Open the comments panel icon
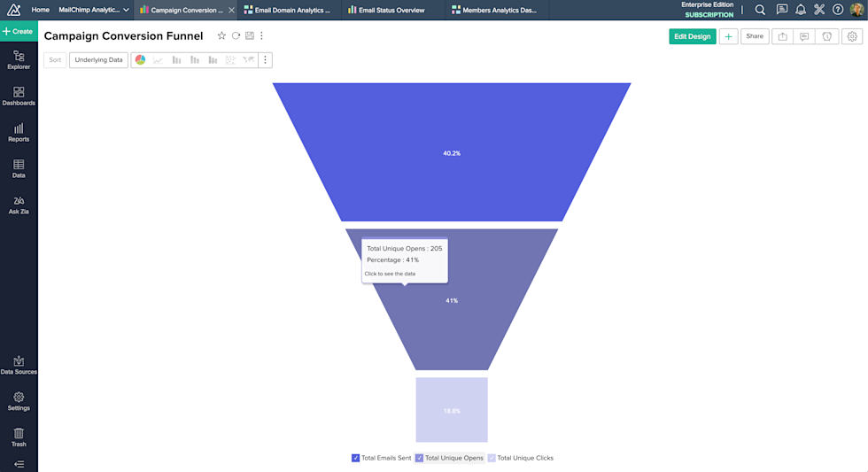Image resolution: width=868 pixels, height=472 pixels. [804, 36]
